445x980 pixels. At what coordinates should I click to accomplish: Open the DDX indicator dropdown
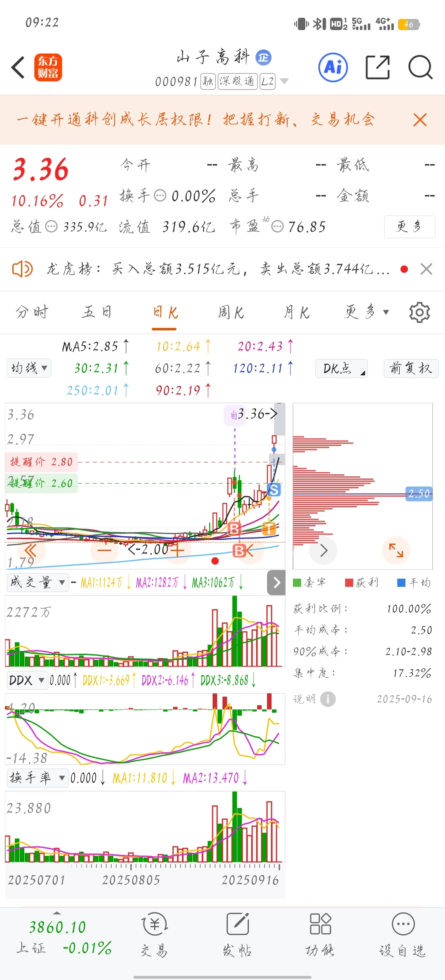click(x=27, y=680)
